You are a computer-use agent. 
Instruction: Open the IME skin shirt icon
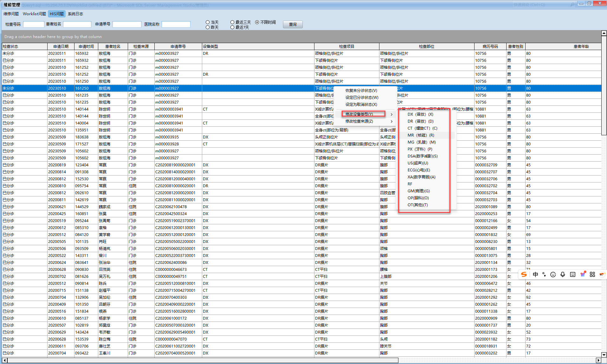point(583,274)
